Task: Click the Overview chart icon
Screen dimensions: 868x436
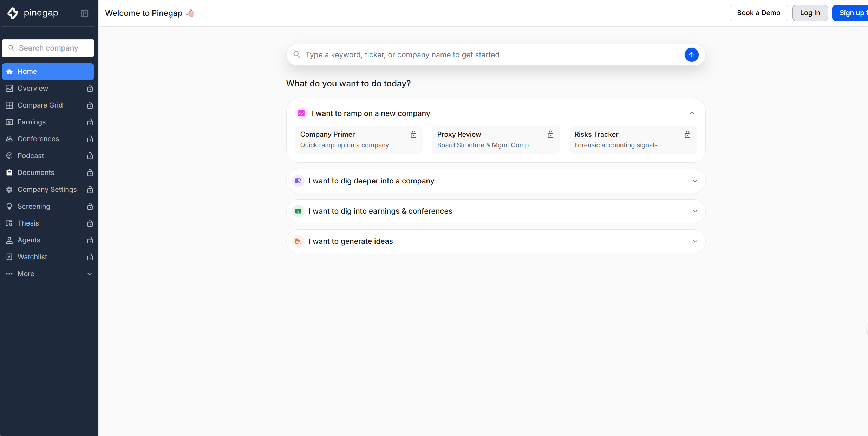Action: pos(9,89)
